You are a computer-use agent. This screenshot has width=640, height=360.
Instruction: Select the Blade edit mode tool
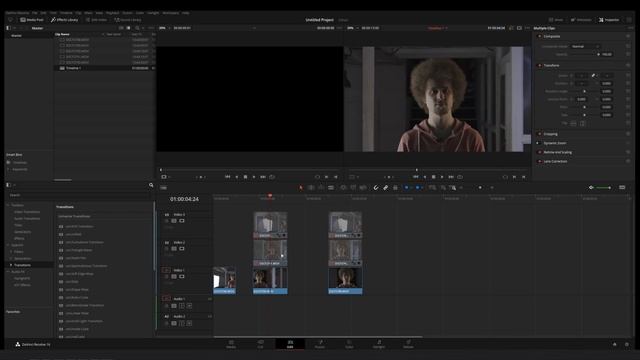tap(331, 188)
